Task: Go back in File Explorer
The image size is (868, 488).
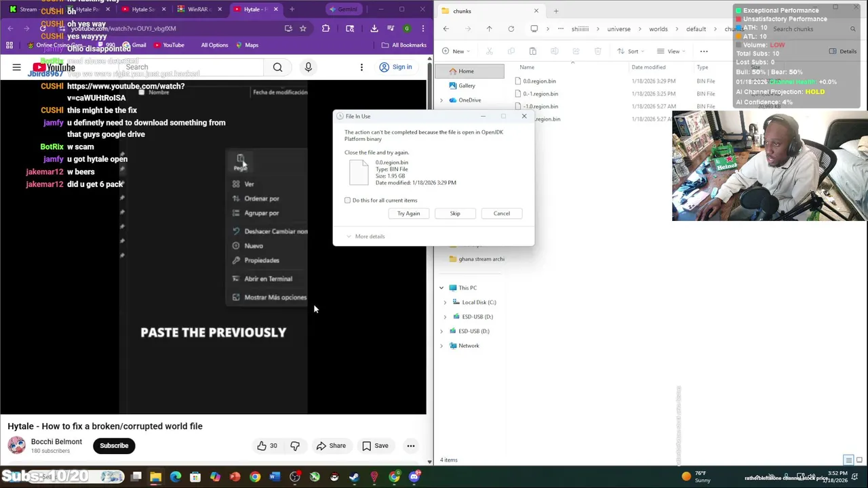Action: (x=446, y=29)
